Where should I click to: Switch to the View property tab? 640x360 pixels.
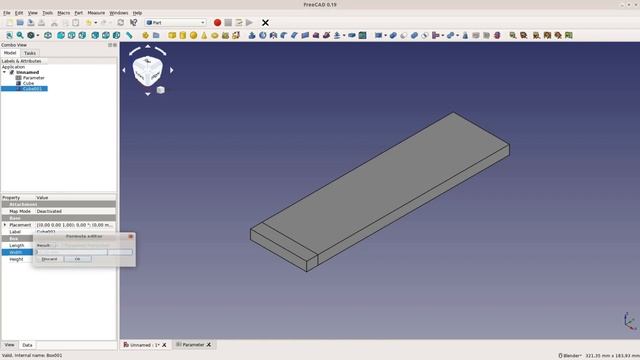[x=9, y=345]
